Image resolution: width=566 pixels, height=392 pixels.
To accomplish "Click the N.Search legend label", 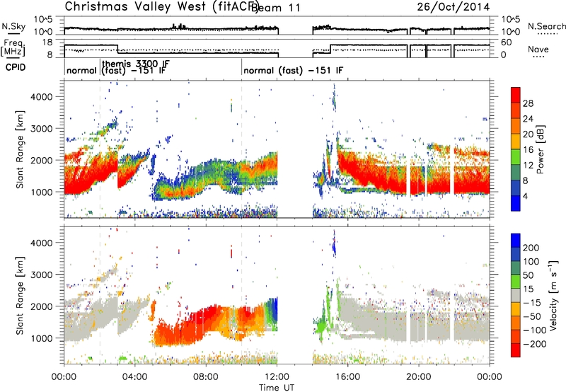I will [546, 26].
